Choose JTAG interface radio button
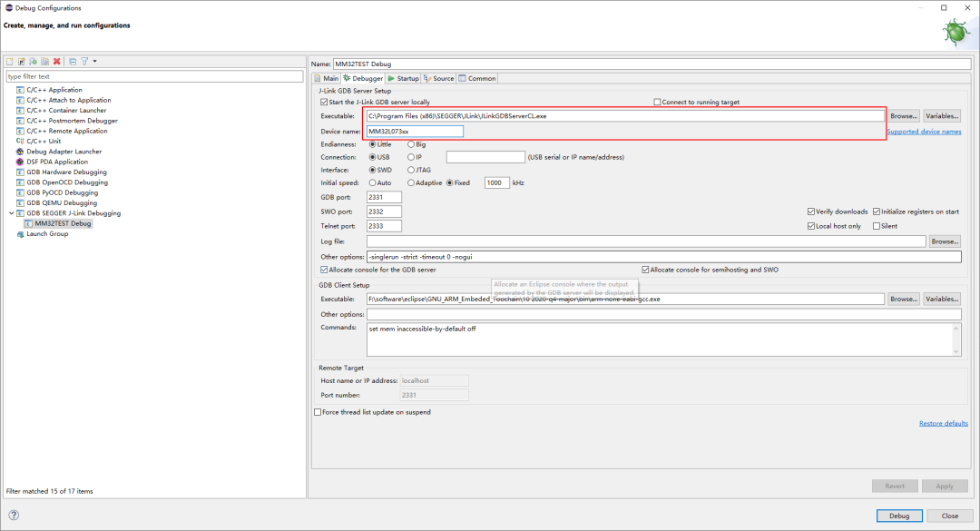The image size is (980, 531). click(411, 170)
